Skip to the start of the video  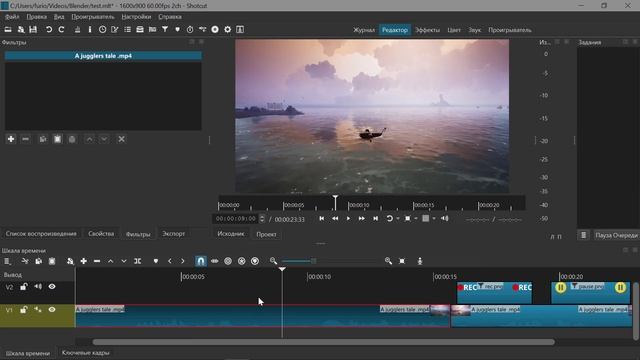322,219
